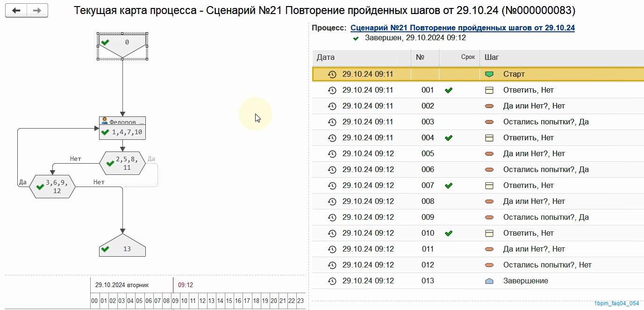The width and height of the screenshot is (644, 310).
Task: Click condition icon in row 011
Action: pos(489,249)
